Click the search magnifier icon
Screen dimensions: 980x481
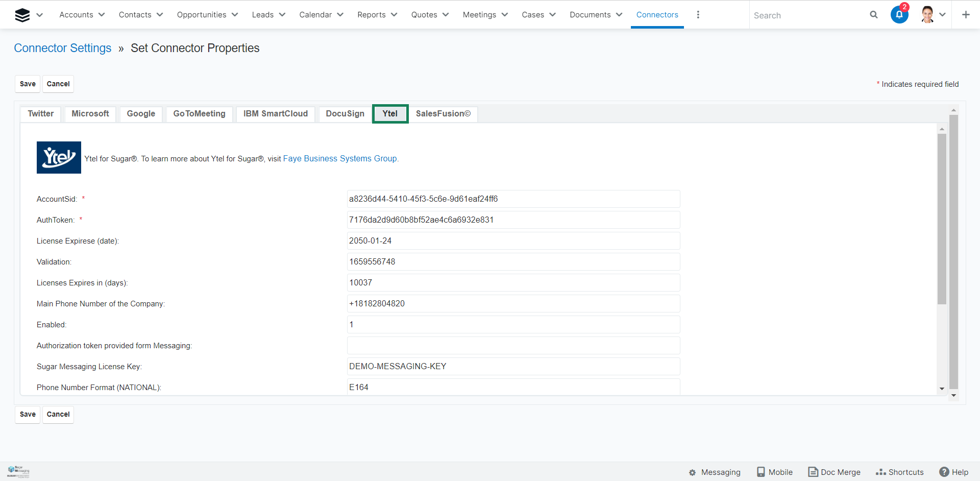pos(873,15)
